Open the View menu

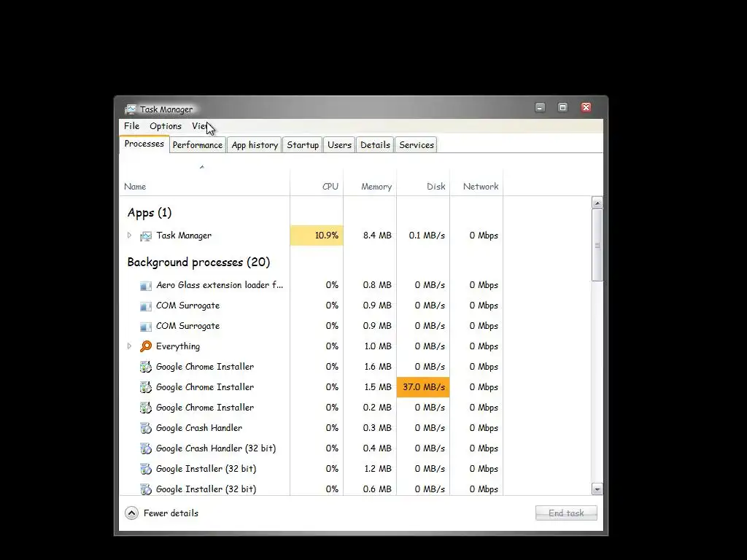200,125
